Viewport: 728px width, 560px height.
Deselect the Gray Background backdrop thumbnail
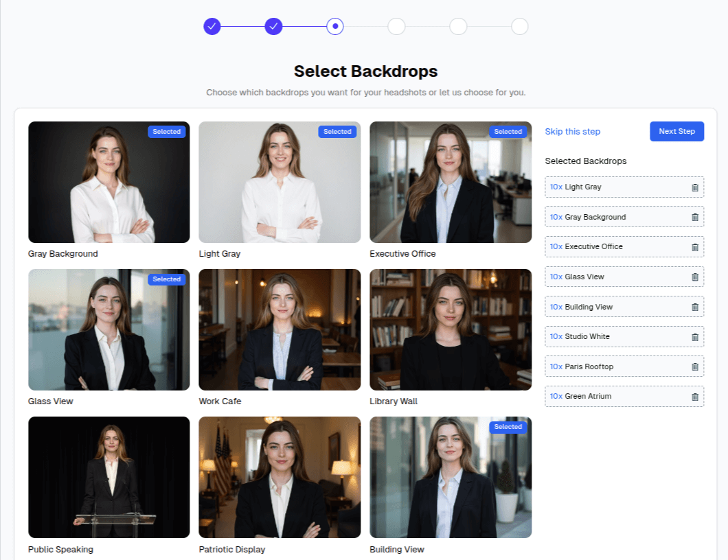tap(109, 182)
